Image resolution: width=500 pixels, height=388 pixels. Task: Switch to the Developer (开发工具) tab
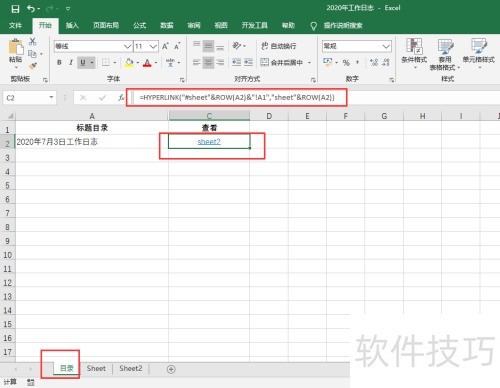(254, 25)
